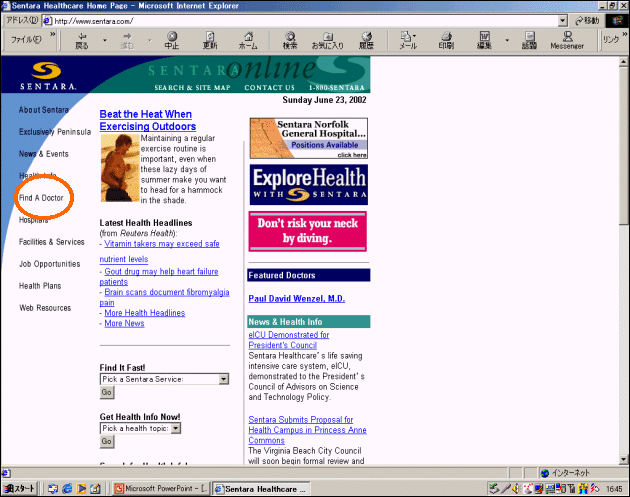Click the Print toolbar icon
Viewport: 630px width, 497px height.
click(446, 39)
